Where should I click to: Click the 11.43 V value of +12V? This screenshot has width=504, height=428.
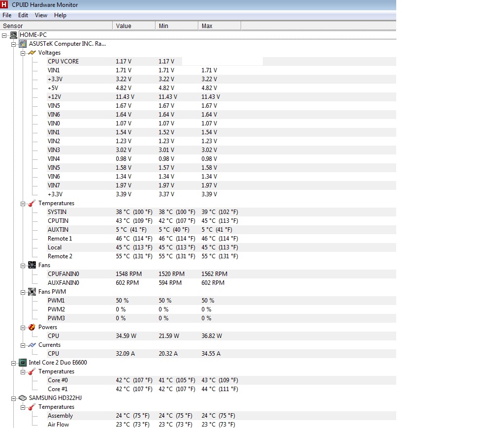pyautogui.click(x=125, y=97)
